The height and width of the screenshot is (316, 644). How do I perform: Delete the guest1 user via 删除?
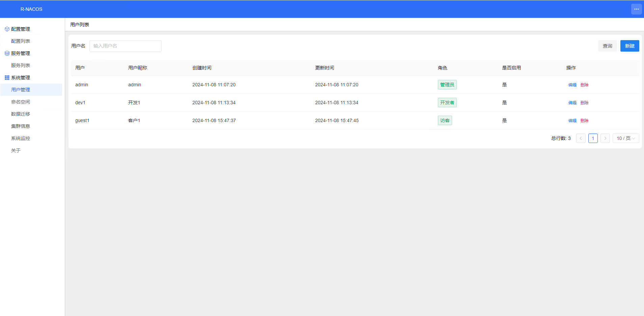[584, 121]
